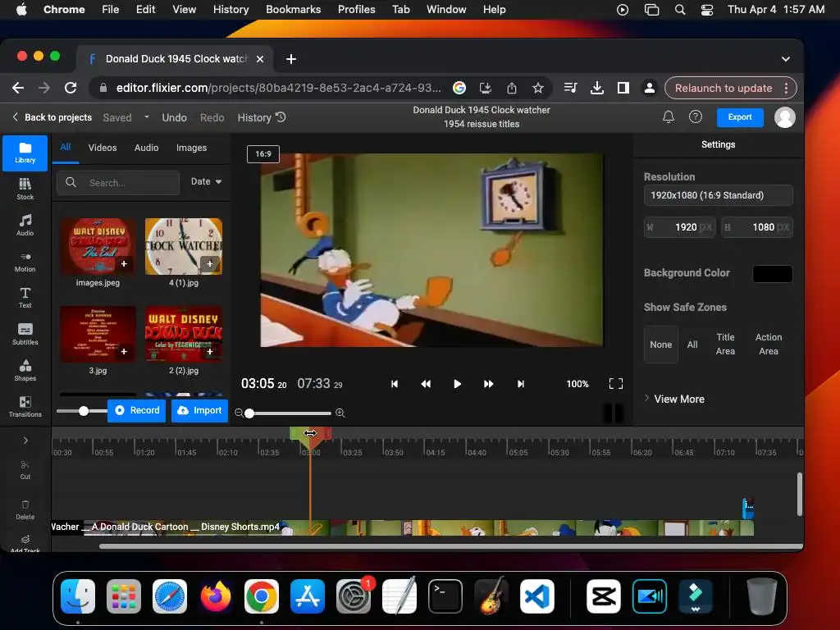Image resolution: width=840 pixels, height=630 pixels.
Task: Open the Background Color swatch
Action: click(x=772, y=273)
